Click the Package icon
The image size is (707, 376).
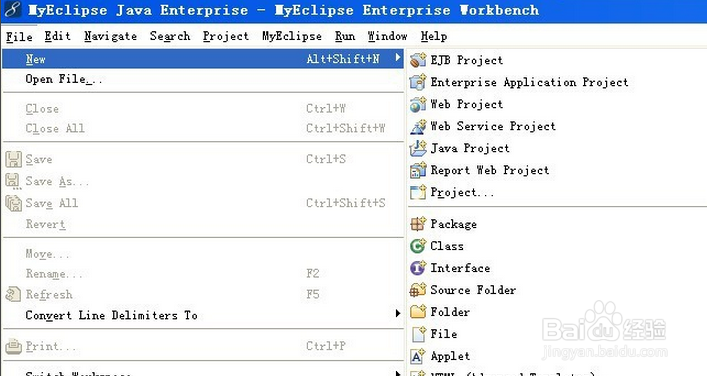[x=418, y=224]
